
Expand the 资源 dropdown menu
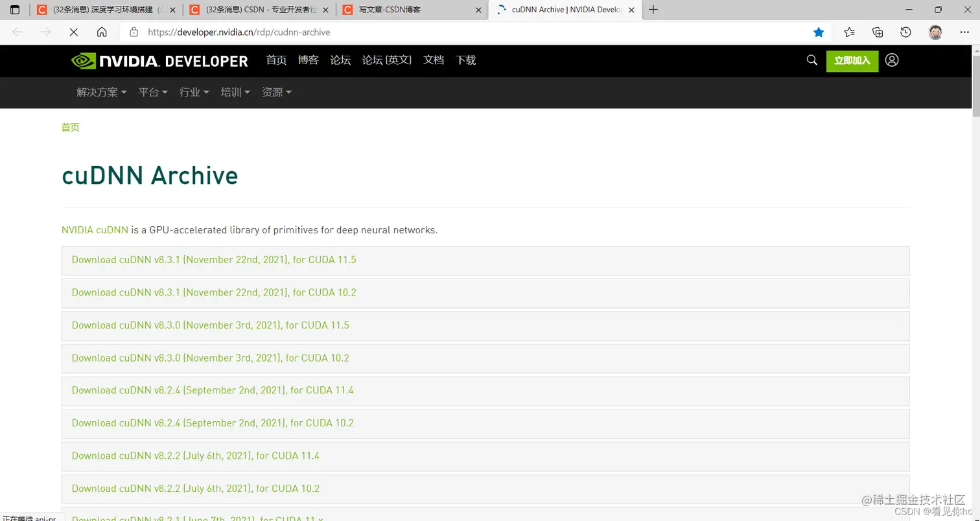point(277,93)
